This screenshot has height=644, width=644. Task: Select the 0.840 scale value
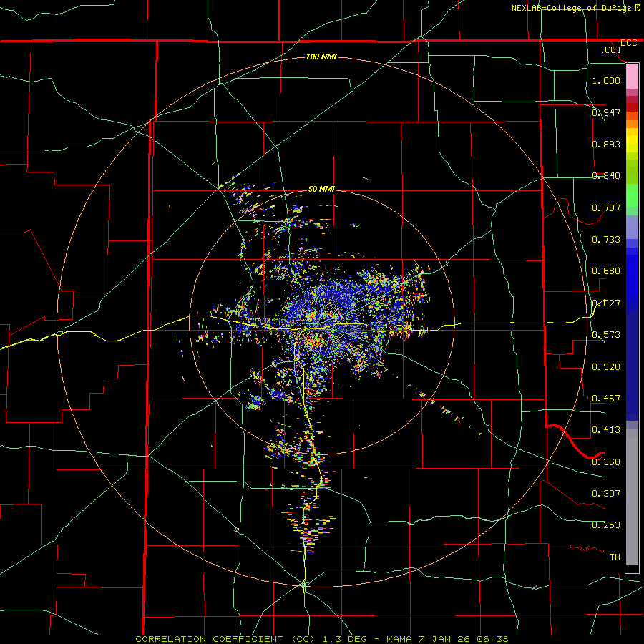606,176
